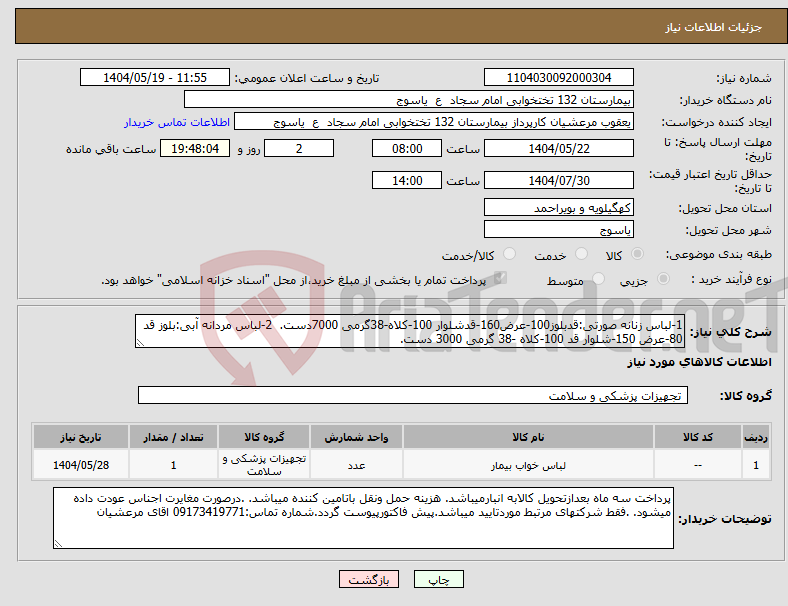This screenshot has width=788, height=606.
Task: Toggle the اسناد خزانه اسلامی payment checkbox
Action: click(500, 278)
